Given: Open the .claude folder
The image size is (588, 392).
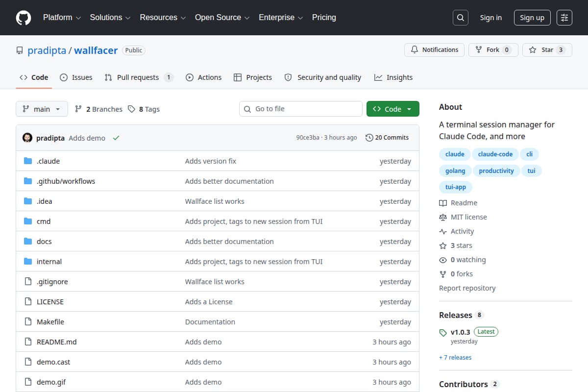Looking at the screenshot, I should pyautogui.click(x=48, y=161).
